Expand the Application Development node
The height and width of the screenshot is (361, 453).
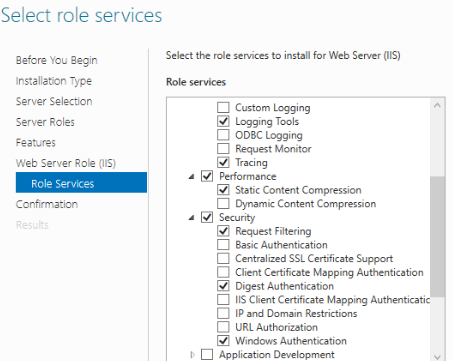click(192, 354)
